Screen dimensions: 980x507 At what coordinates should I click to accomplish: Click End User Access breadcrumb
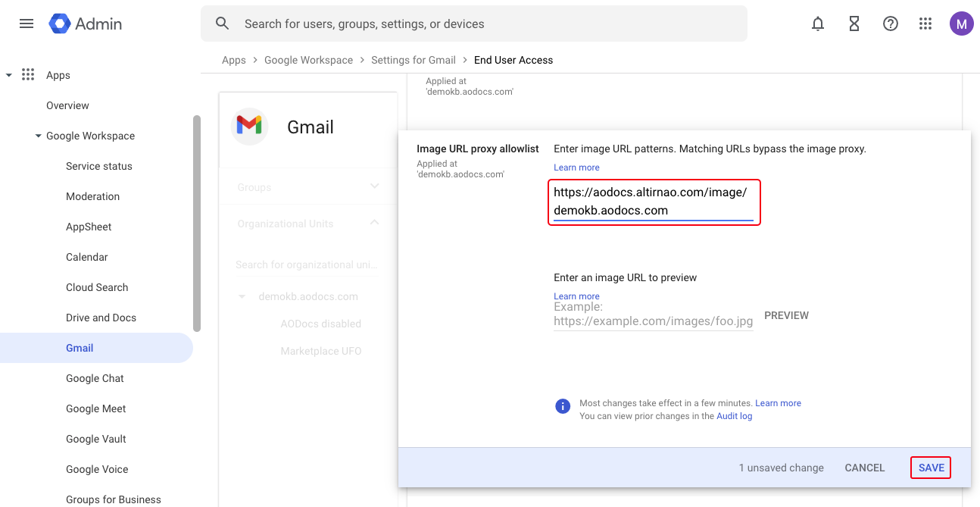(x=513, y=60)
